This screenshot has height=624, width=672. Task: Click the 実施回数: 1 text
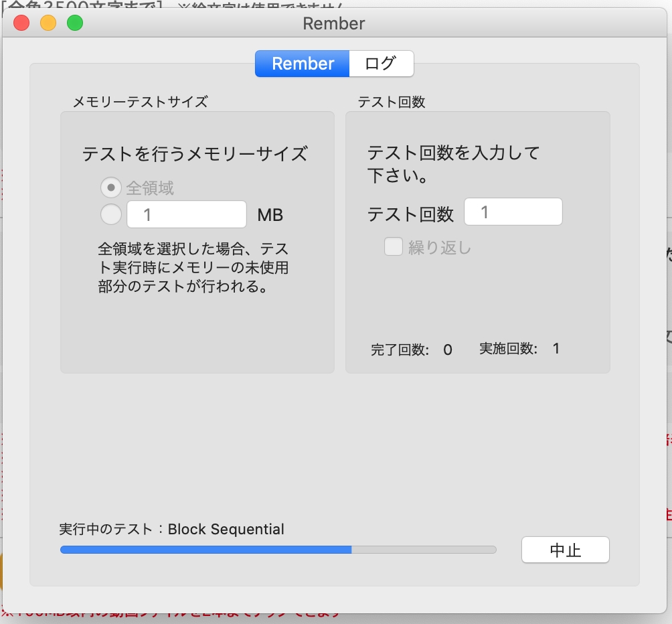click(x=519, y=348)
